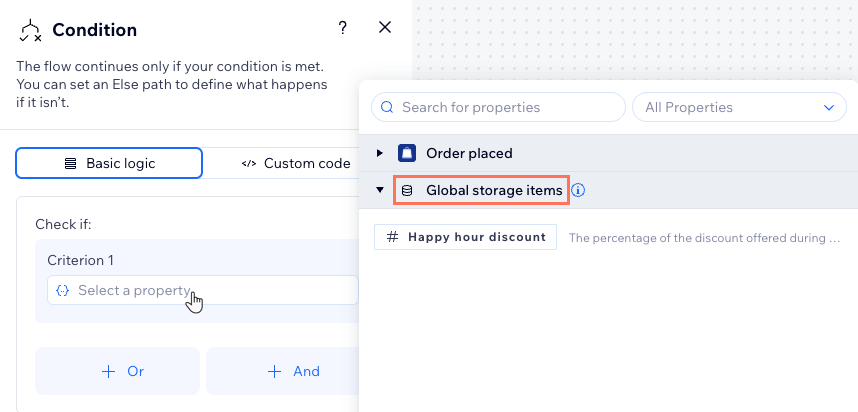Switch to the Custom code tab
The width and height of the screenshot is (858, 412).
[296, 163]
